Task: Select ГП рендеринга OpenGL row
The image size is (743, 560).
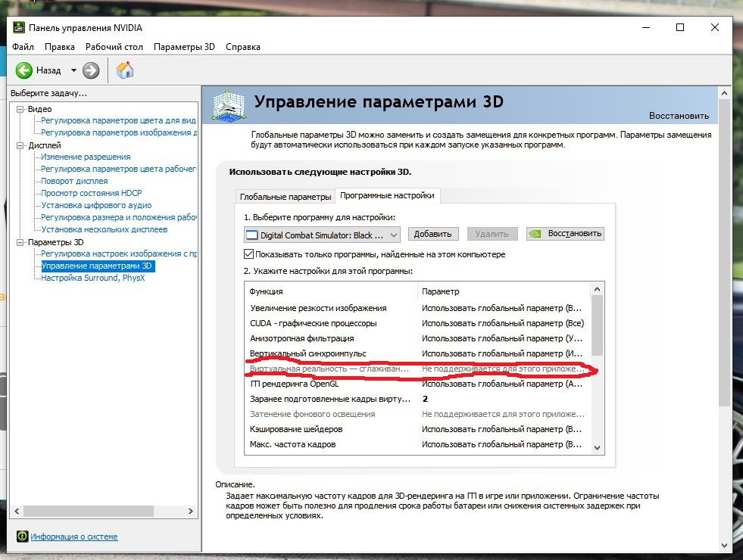Action: point(418,384)
